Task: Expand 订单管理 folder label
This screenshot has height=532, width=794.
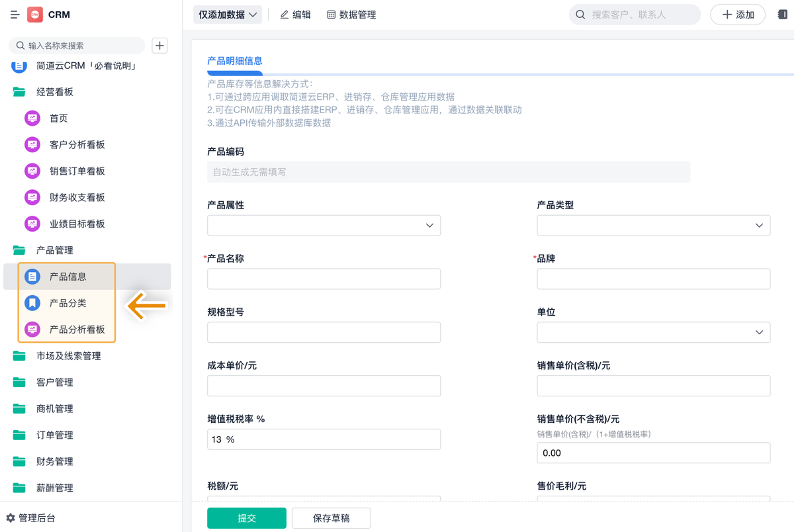Action: [x=55, y=435]
